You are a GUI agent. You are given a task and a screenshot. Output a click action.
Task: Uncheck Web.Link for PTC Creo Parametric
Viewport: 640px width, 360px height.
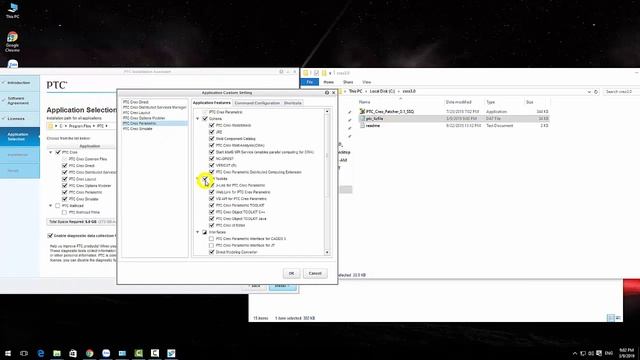211,192
